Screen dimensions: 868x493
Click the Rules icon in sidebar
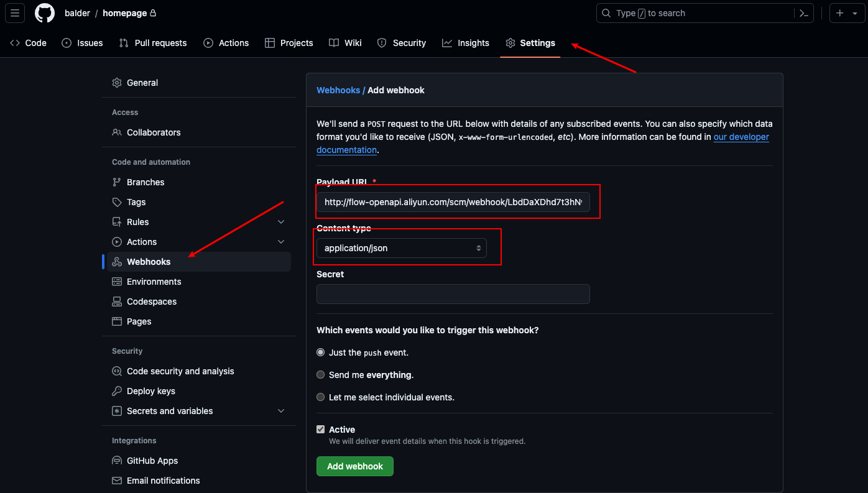coord(117,222)
